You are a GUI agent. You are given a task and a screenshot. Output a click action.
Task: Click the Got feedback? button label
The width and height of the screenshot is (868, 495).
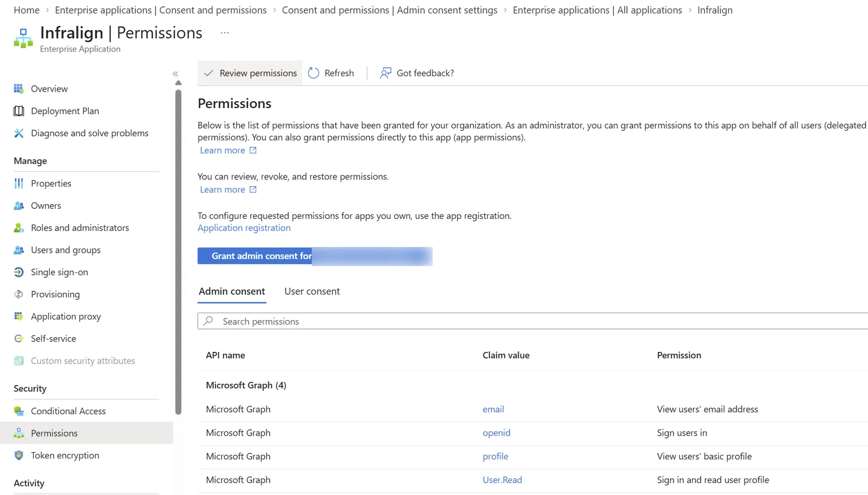click(425, 73)
